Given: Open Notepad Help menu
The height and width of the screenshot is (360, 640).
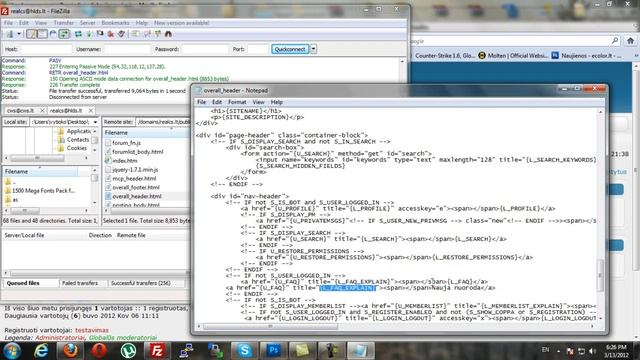Looking at the screenshot, I should 276,102.
